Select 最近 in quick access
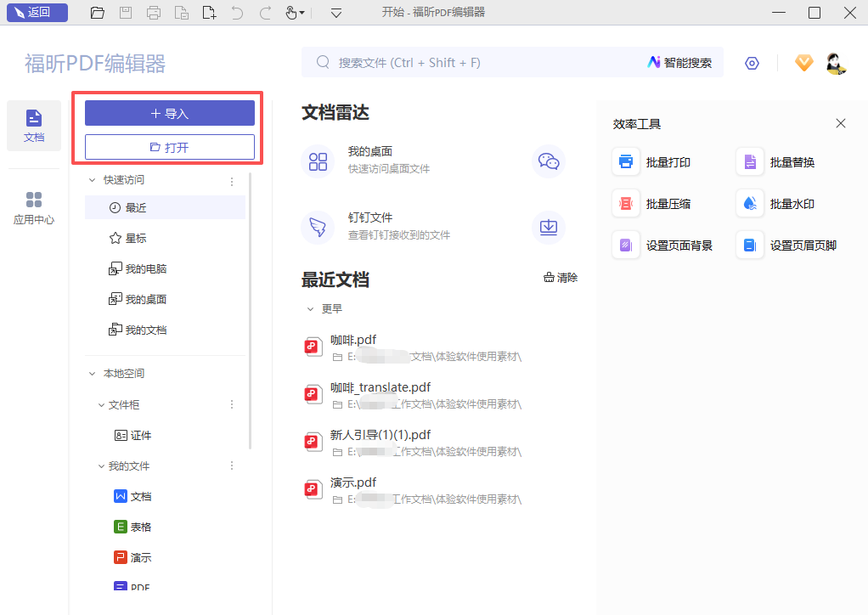This screenshot has width=868, height=615. coord(165,207)
